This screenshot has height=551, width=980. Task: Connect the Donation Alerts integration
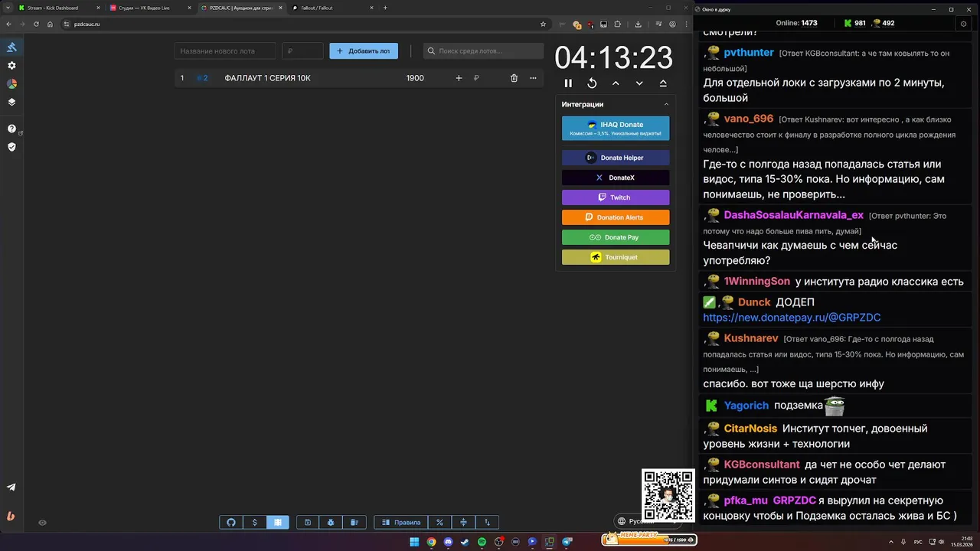[616, 217]
